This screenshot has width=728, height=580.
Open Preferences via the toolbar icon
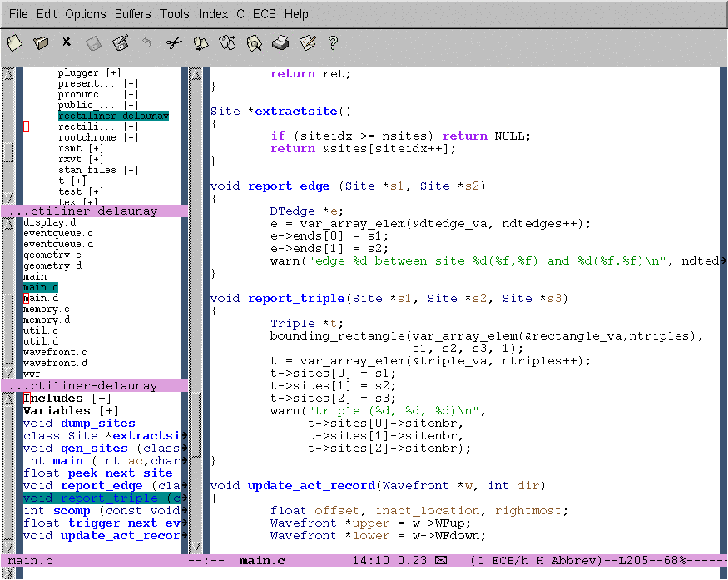[307, 42]
